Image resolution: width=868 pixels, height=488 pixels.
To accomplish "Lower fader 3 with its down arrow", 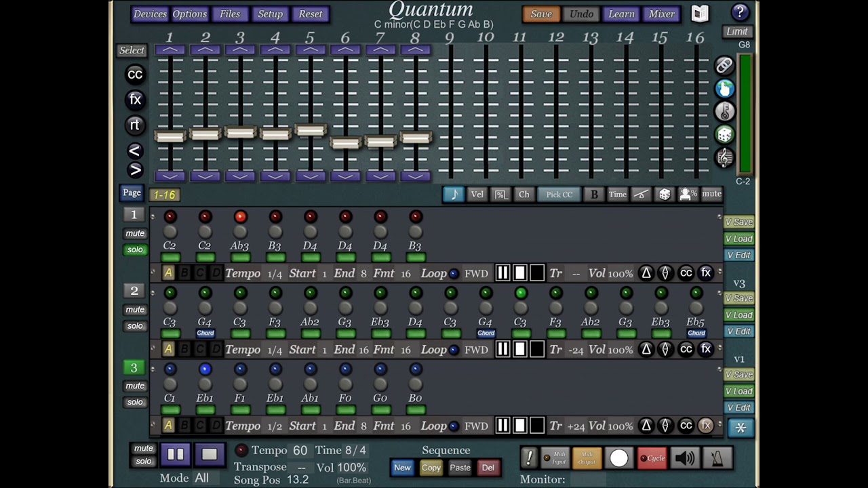I will click(240, 176).
